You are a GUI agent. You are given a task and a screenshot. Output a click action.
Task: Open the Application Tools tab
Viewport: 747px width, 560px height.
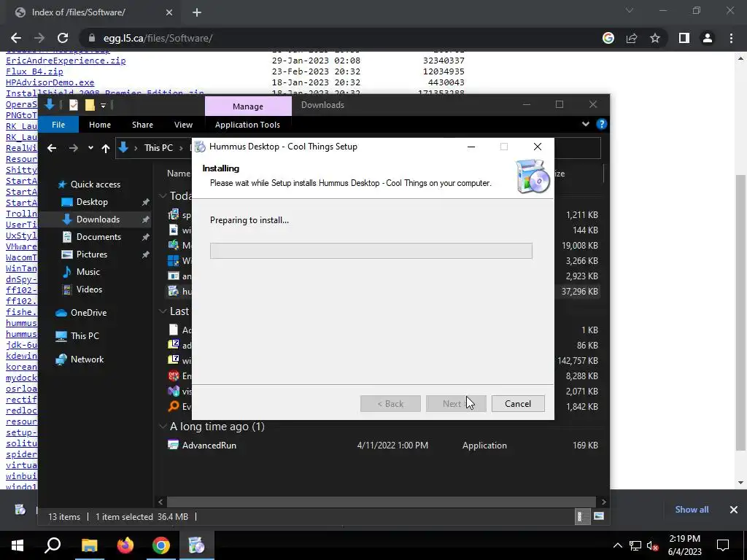247,125
